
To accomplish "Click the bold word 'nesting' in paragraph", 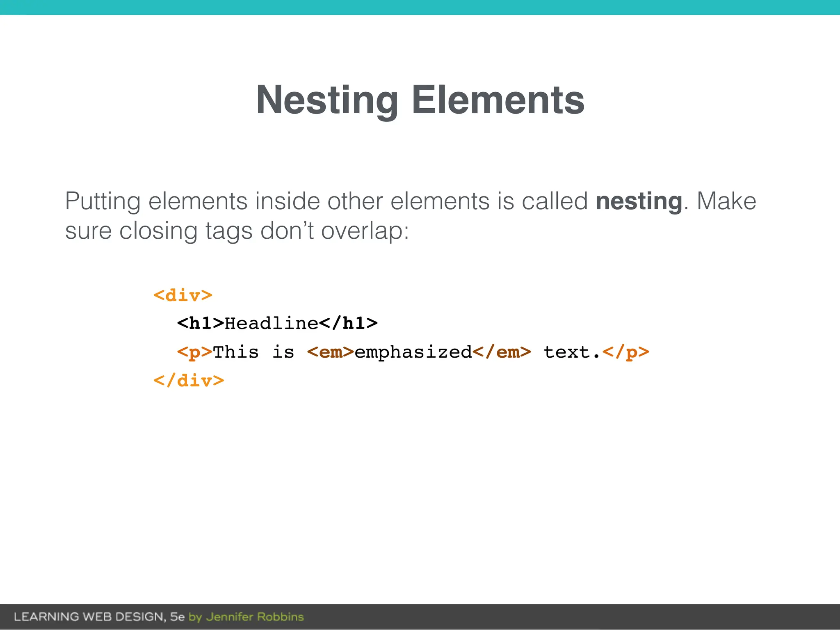I will coord(639,202).
